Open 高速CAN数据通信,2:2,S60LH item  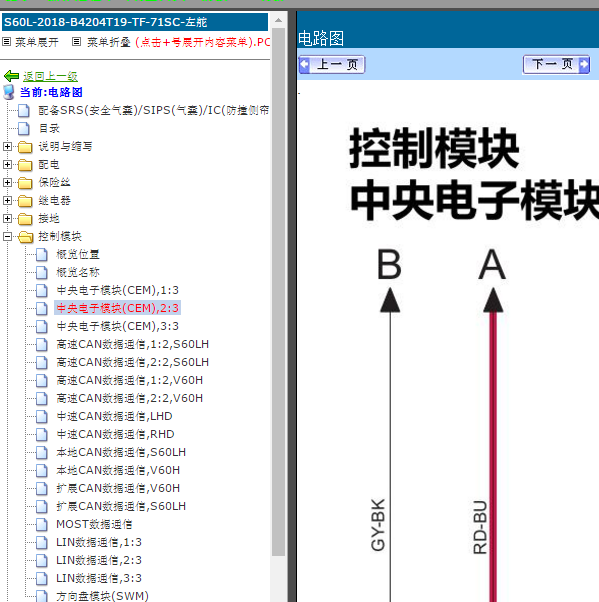pos(132,362)
